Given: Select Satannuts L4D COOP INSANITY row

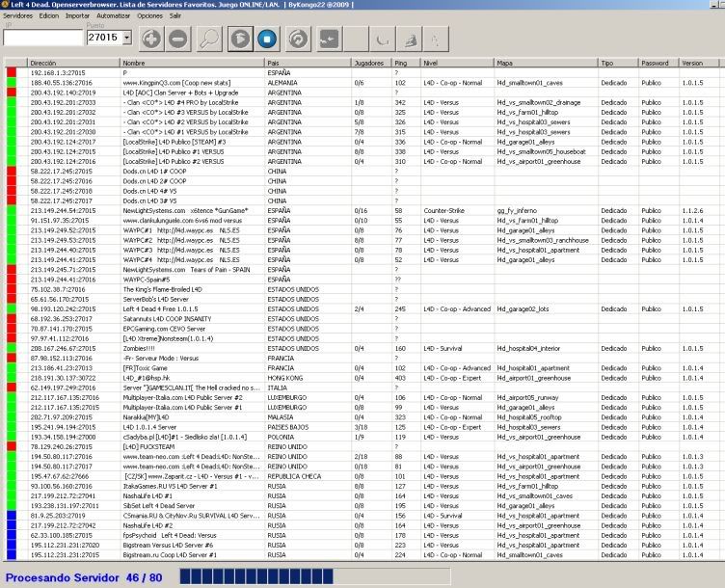Looking at the screenshot, I should [362, 318].
